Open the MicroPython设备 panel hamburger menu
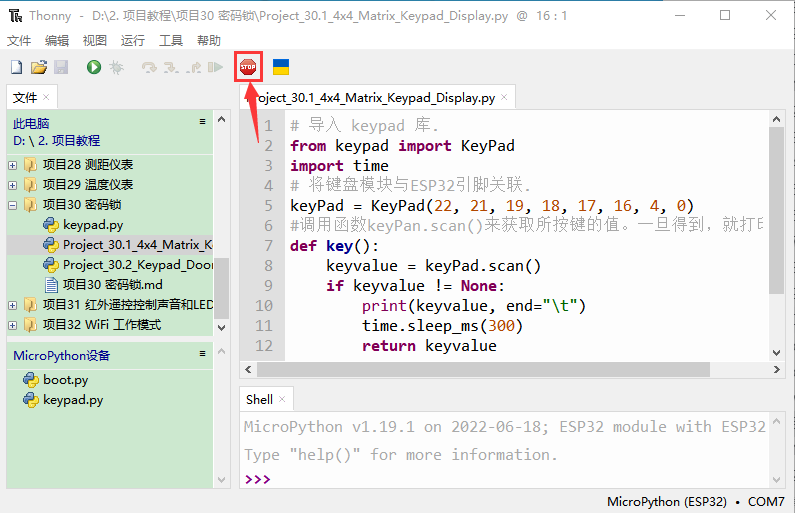795x513 pixels. coord(202,354)
